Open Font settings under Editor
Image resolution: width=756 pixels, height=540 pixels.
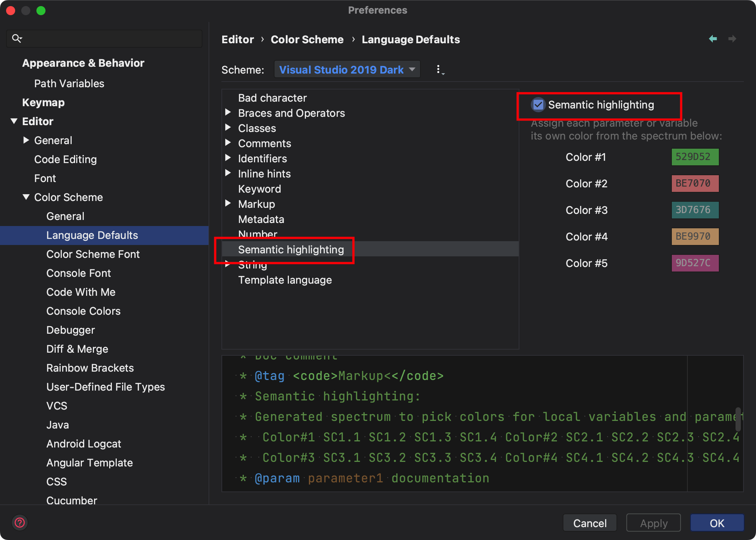(45, 178)
